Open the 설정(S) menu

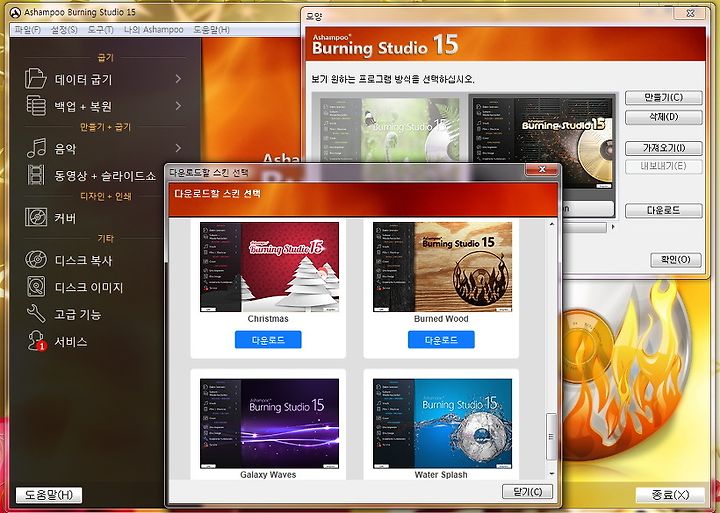(64, 30)
